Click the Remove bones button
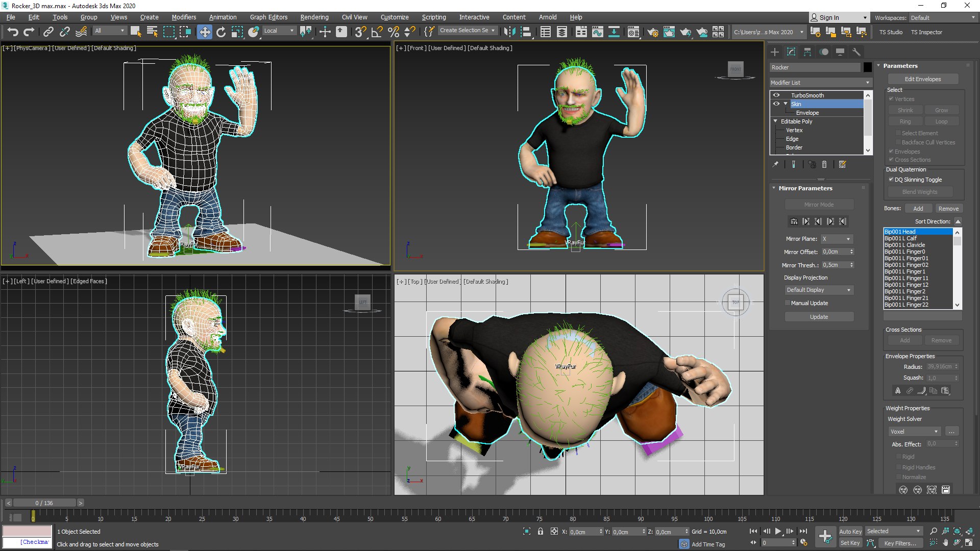The width and height of the screenshot is (980, 551). point(948,209)
